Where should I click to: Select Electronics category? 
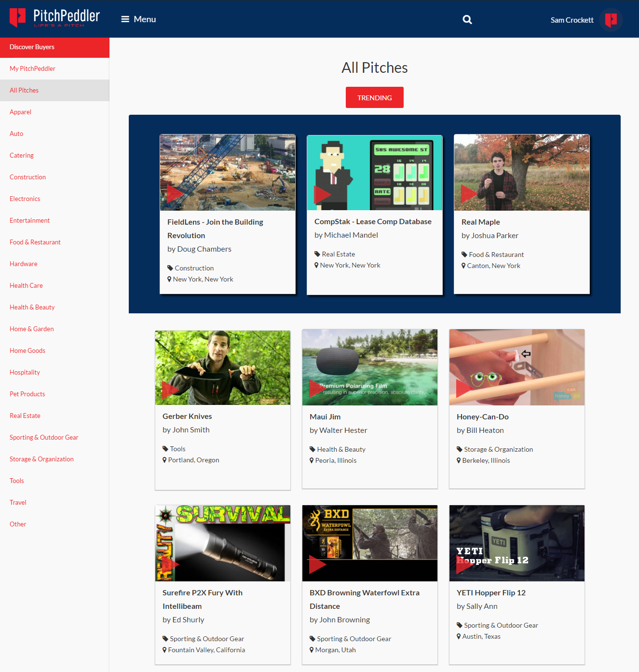pos(54,199)
